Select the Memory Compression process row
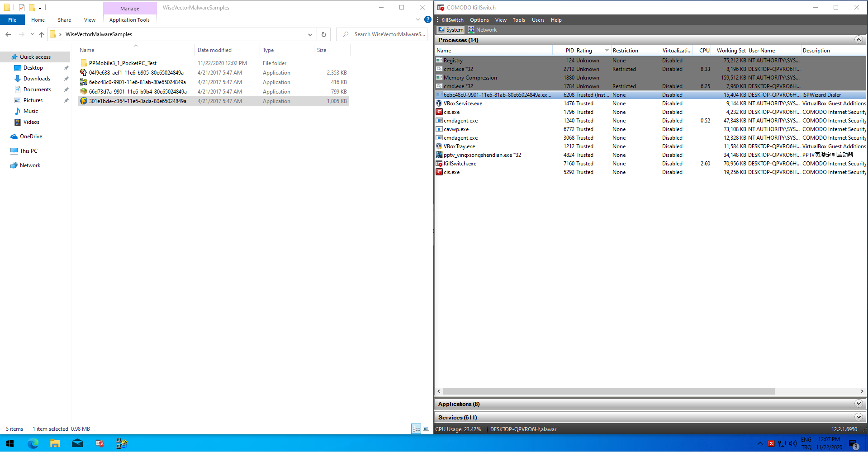868x452 pixels. click(x=650, y=78)
